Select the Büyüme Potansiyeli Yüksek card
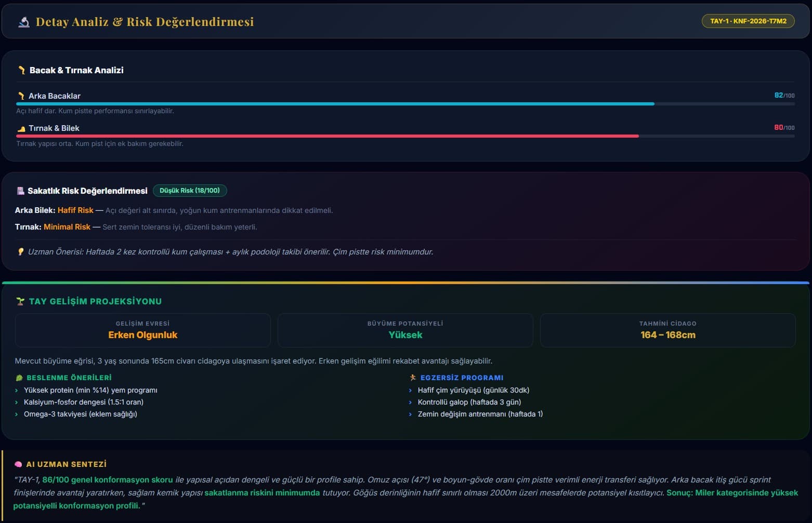 (x=405, y=330)
